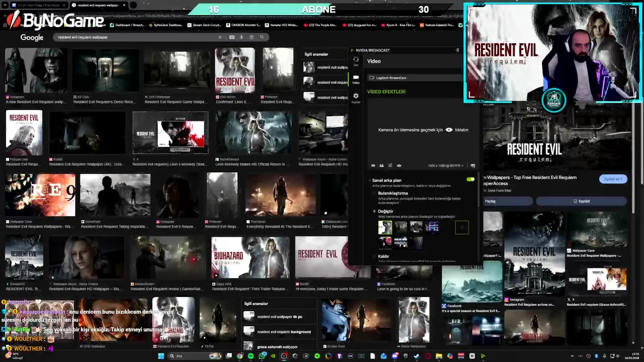Click the NVIDIA Broadcast sign-out icon
This screenshot has width=644, height=362.
(457, 50)
